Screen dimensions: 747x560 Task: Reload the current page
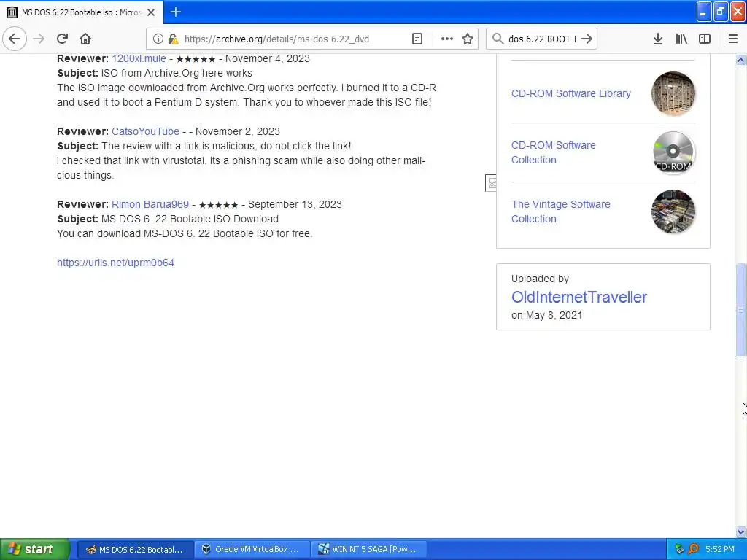[x=63, y=39]
